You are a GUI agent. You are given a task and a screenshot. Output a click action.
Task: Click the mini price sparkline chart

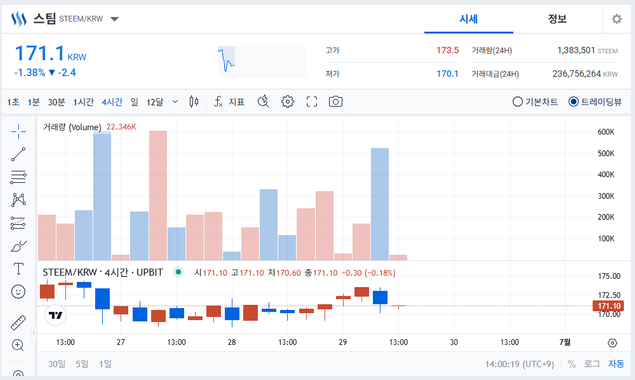262,62
